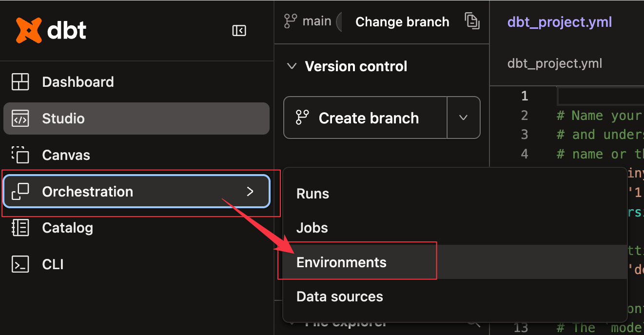Viewport: 644px width, 335px height.
Task: Select Runs in the Orchestration submenu
Action: click(x=454, y=194)
